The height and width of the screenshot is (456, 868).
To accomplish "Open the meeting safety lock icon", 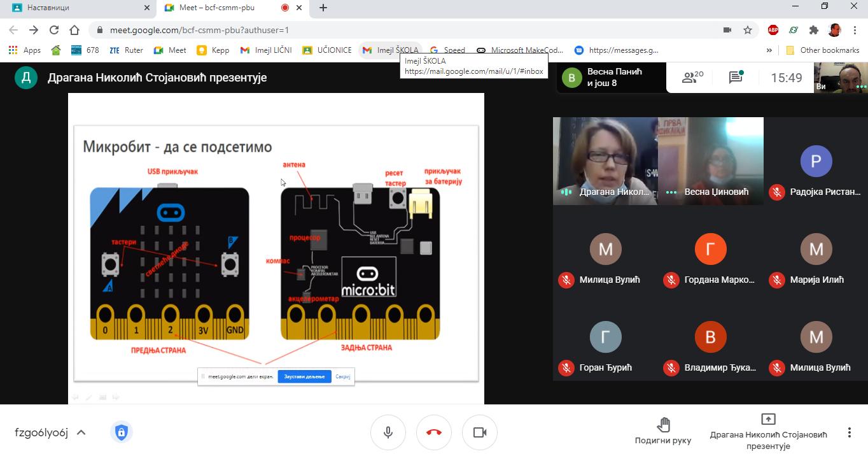I will (122, 432).
